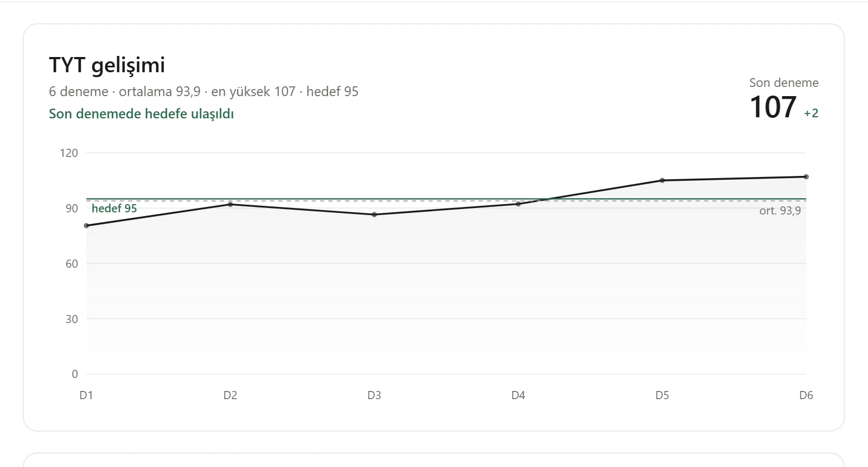
Task: Click the 0 y-axis label
Action: (75, 374)
